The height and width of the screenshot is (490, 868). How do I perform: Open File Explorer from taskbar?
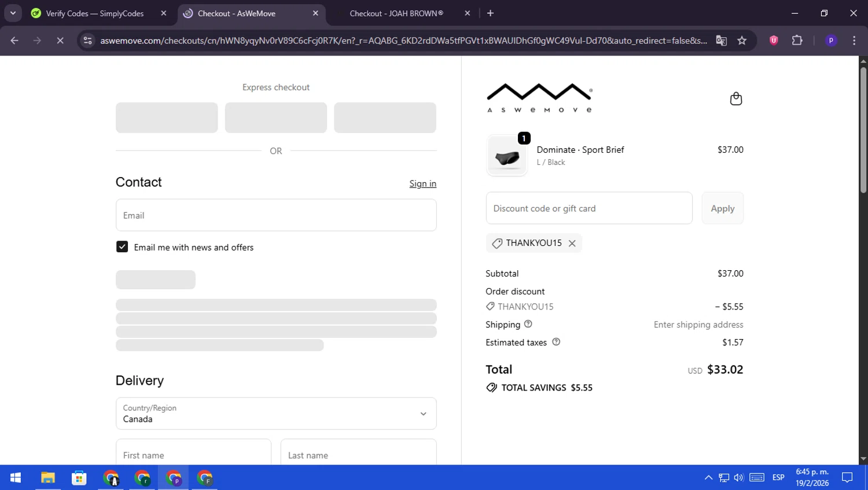(x=47, y=477)
